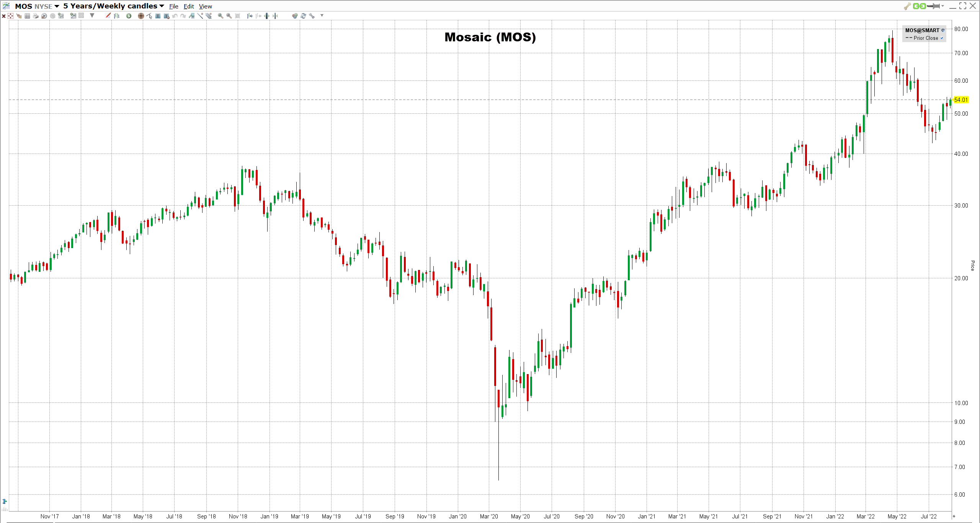
Task: Toggle the pushpin icon in title bar
Action: (x=933, y=6)
